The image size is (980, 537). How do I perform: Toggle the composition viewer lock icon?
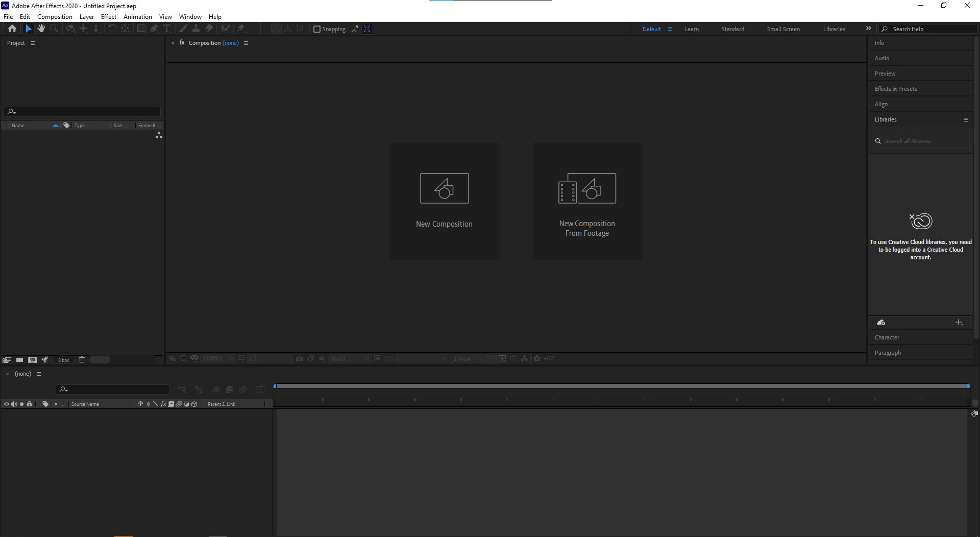[x=182, y=43]
